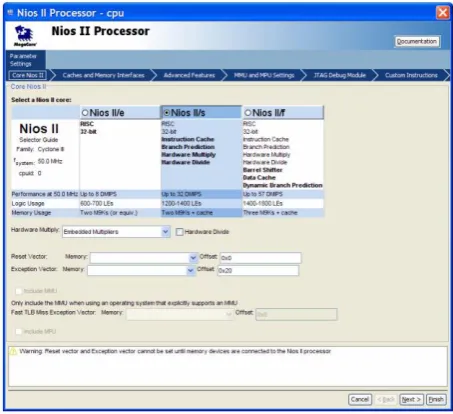The height and width of the screenshot is (414, 453).
Task: Click the title bar application icon
Action: click(10, 13)
